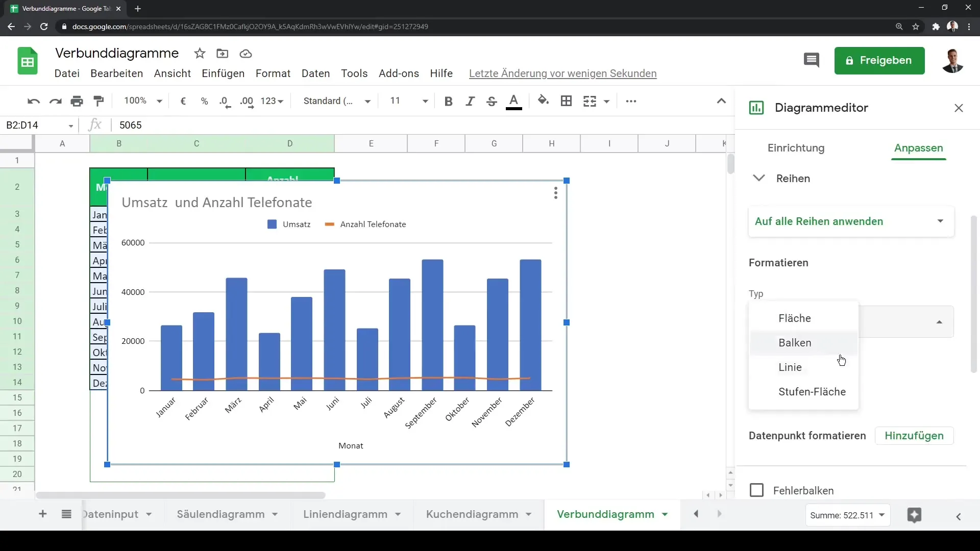Open the name box range dropdown
This screenshot has width=980, height=551.
click(71, 126)
